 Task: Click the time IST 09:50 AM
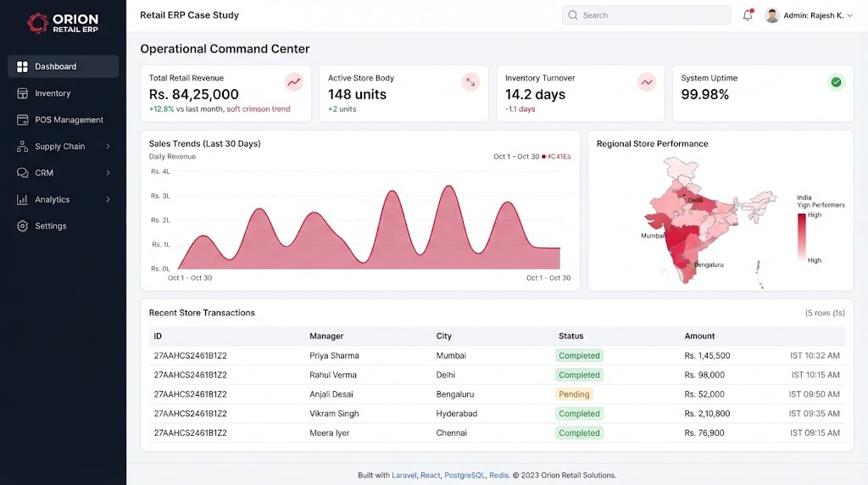pos(815,394)
